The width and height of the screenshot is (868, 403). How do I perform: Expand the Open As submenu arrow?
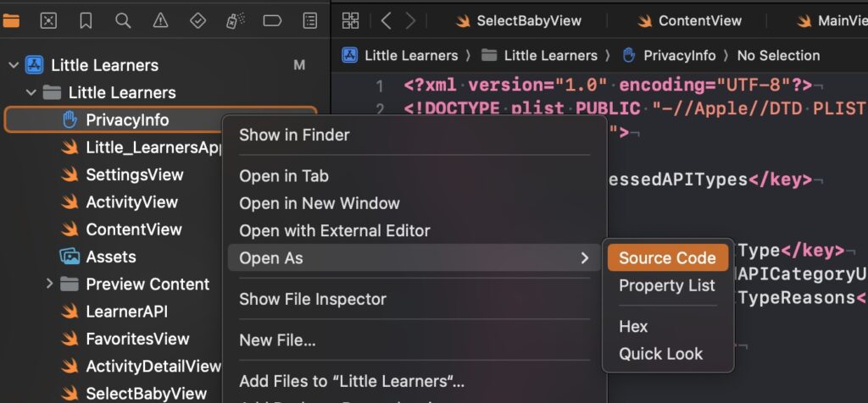click(585, 257)
